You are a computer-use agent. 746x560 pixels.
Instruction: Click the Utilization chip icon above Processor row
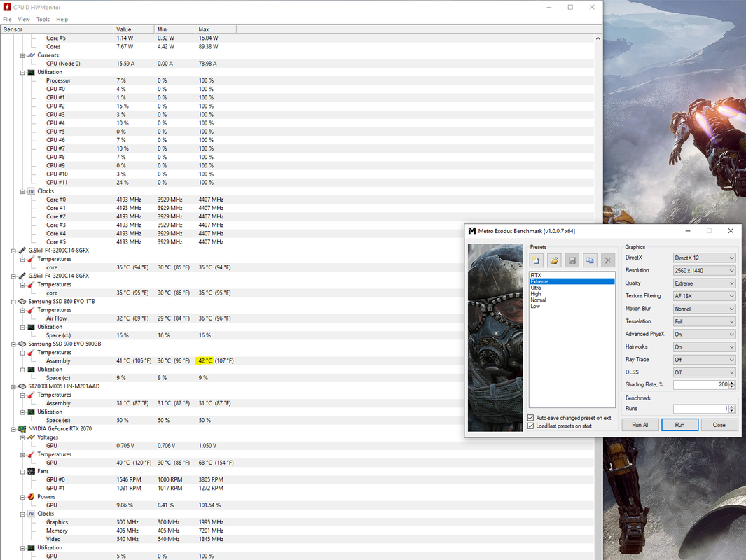click(31, 72)
